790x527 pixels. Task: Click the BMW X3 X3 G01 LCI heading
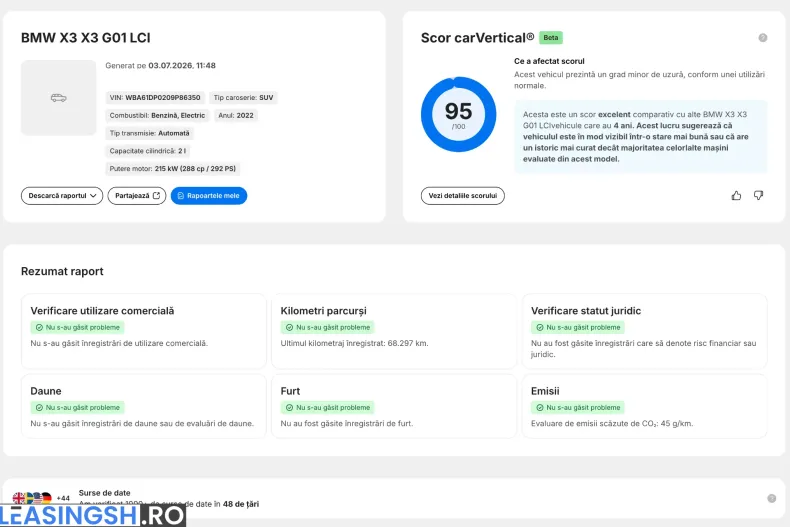86,38
